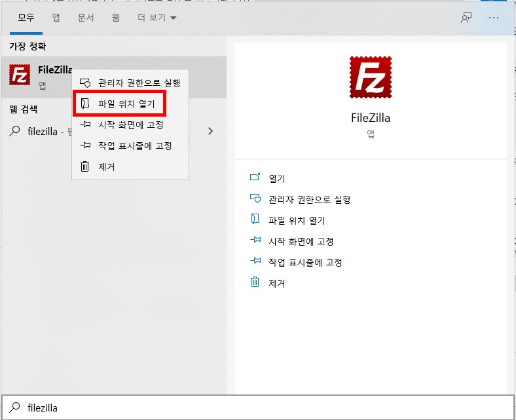Open the filezilla web search result
516x420 pixels.
click(x=113, y=132)
